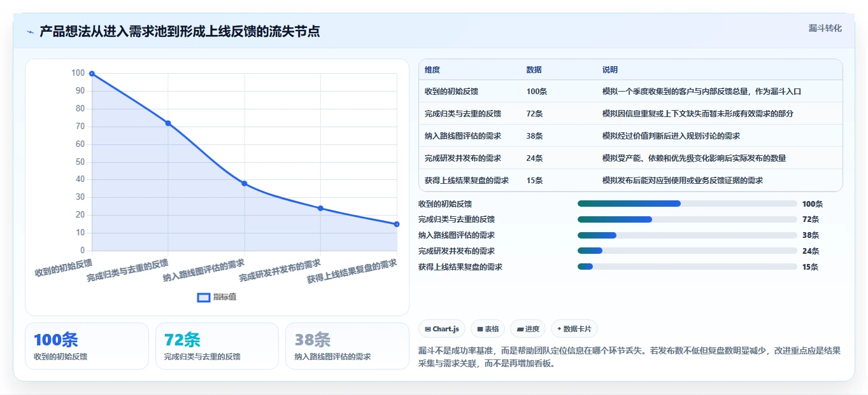
Task: Click description starting 模拟受产能、依赖和优先级
Action: pos(694,158)
